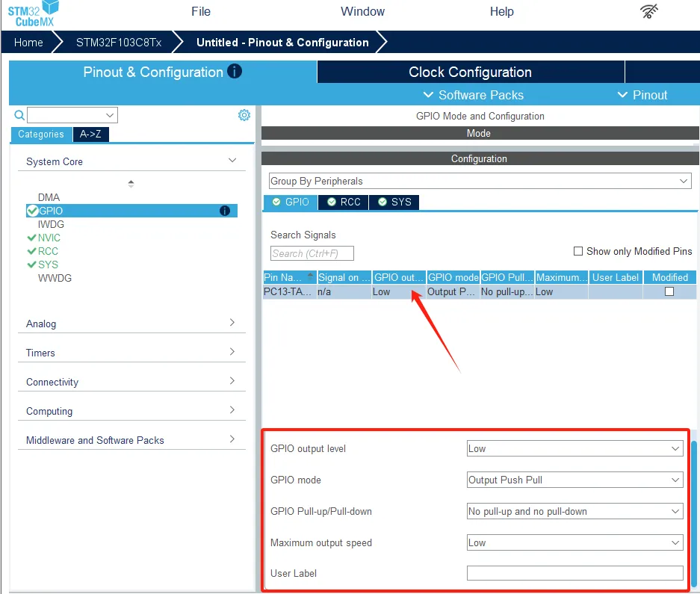The width and height of the screenshot is (700, 594).
Task: Open the File menu
Action: click(x=201, y=12)
